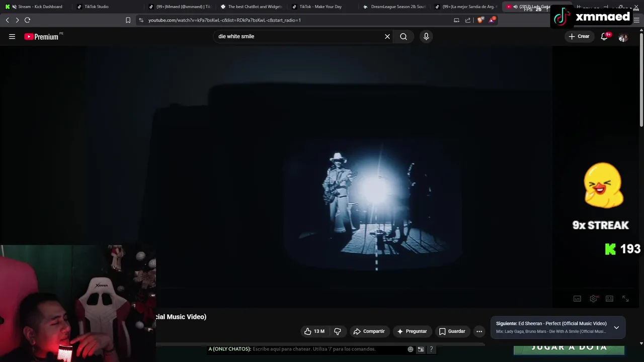The image size is (644, 362).
Task: Like the video (13 M)
Action: [x=314, y=331]
